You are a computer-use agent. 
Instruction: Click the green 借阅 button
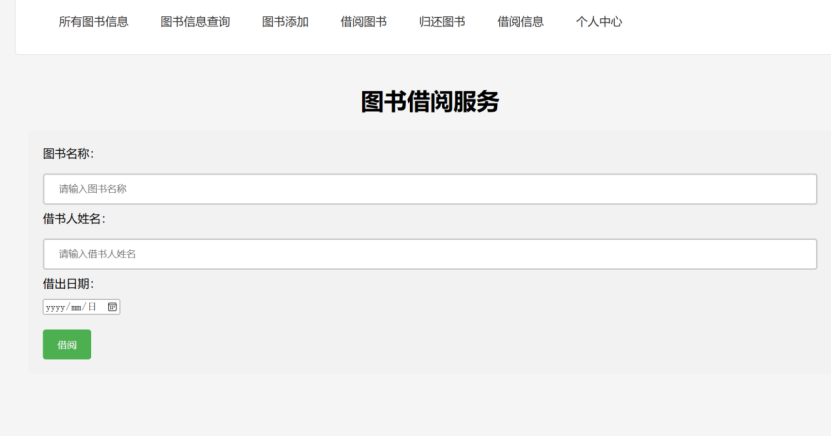(x=67, y=345)
